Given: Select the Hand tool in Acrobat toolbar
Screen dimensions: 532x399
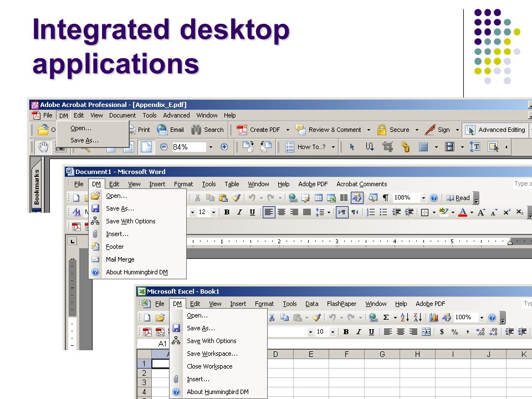Looking at the screenshot, I should tap(43, 147).
